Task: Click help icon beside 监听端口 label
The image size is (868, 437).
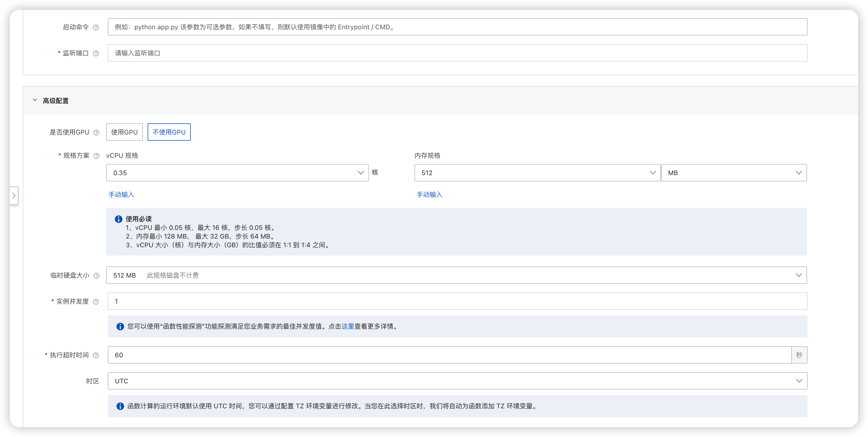Action: tap(96, 53)
